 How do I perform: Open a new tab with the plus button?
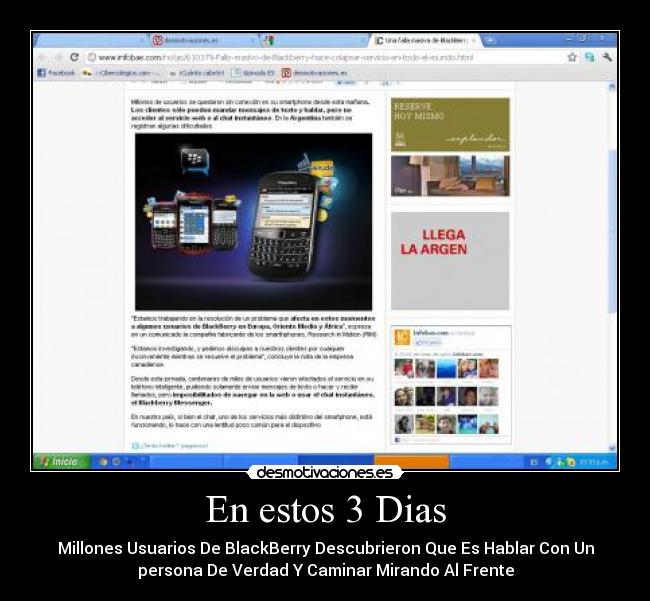click(x=489, y=40)
